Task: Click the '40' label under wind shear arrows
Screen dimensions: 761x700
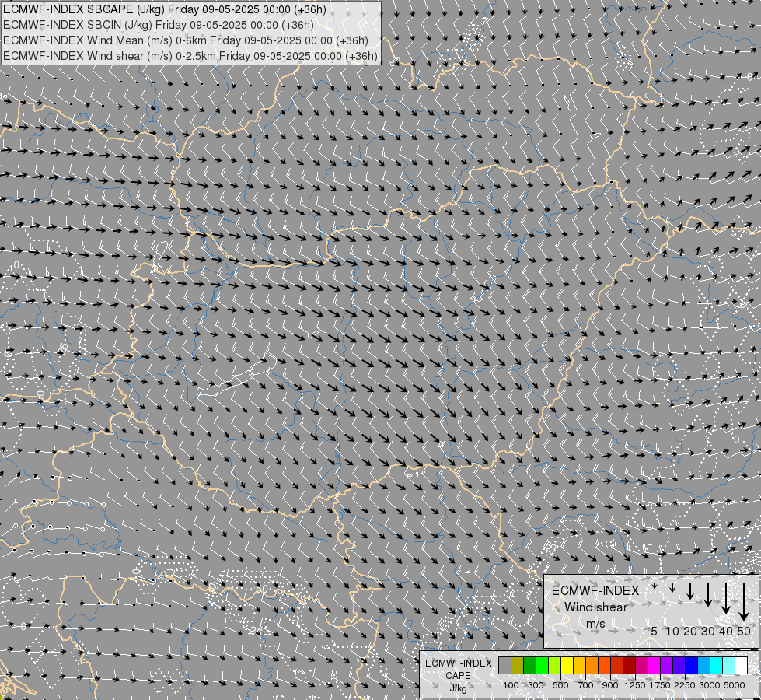Action: tap(725, 631)
